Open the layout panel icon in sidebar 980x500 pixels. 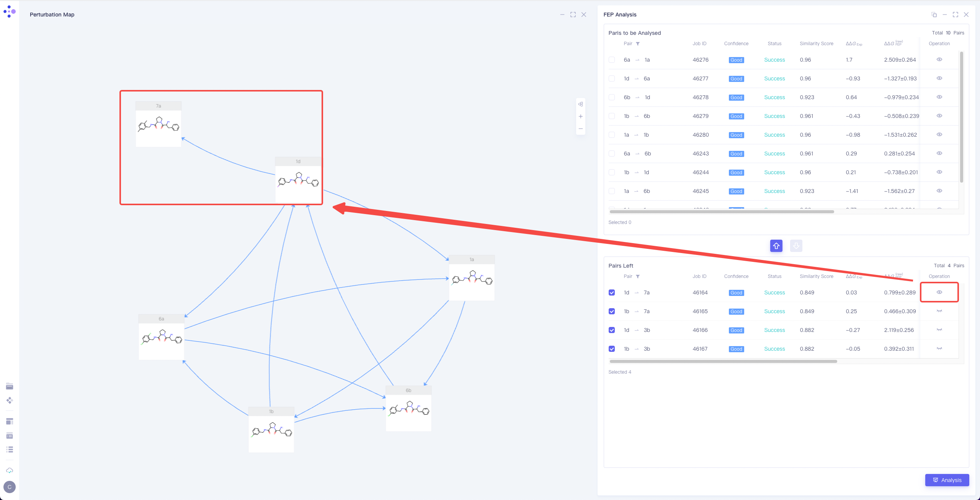pyautogui.click(x=10, y=422)
